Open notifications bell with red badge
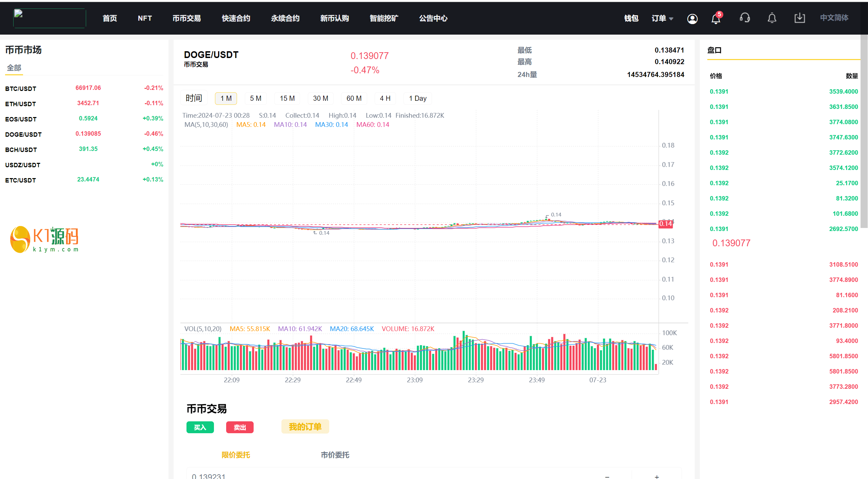This screenshot has height=479, width=868. click(x=716, y=19)
